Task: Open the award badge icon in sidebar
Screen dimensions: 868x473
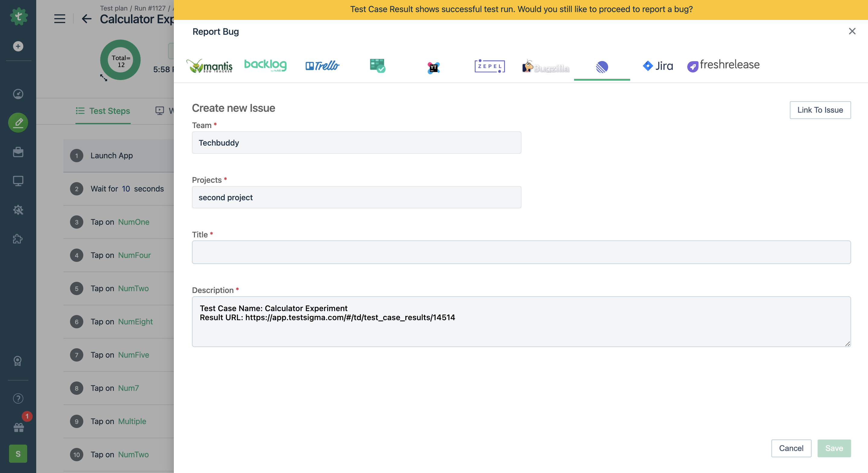Action: click(x=18, y=361)
